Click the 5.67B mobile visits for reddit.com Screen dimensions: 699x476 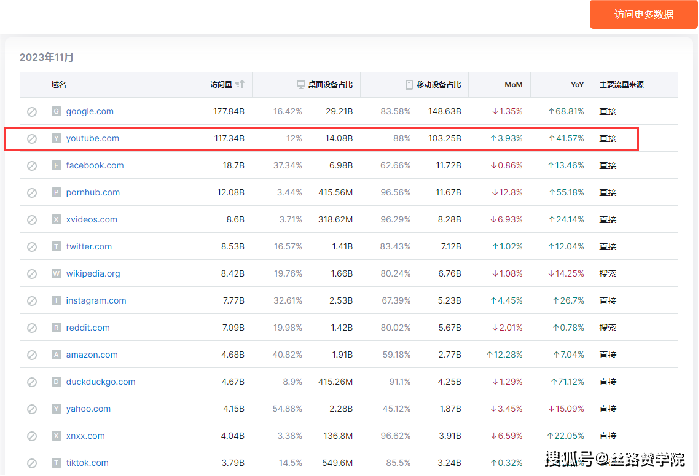point(449,328)
